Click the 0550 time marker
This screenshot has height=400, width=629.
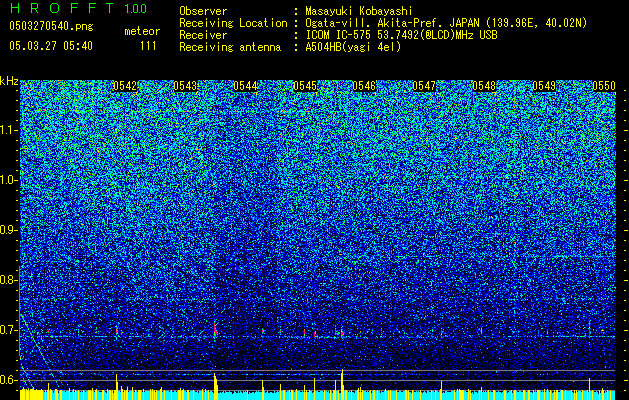604,86
